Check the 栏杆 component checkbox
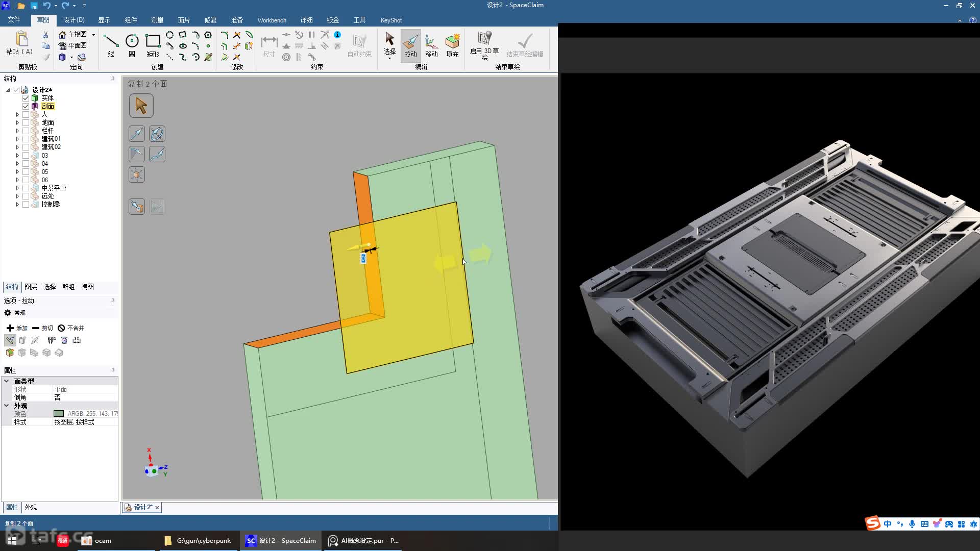This screenshot has width=980, height=551. point(26,131)
